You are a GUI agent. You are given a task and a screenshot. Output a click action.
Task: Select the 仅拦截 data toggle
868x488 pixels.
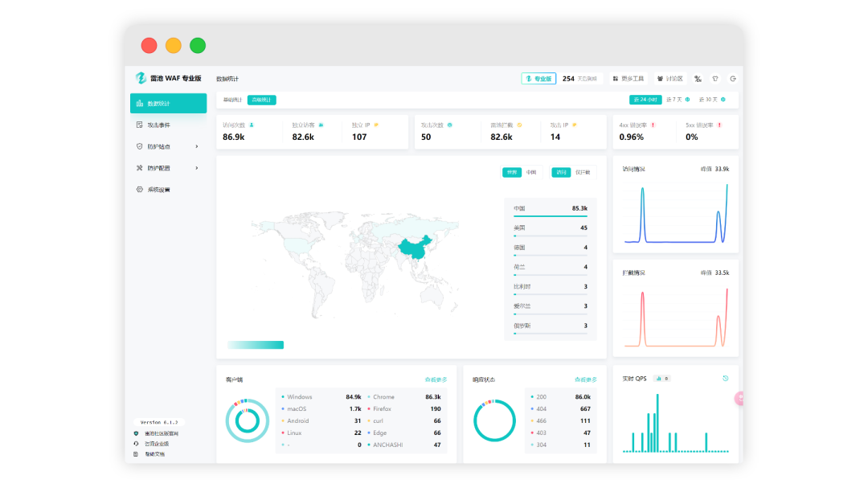pos(583,172)
